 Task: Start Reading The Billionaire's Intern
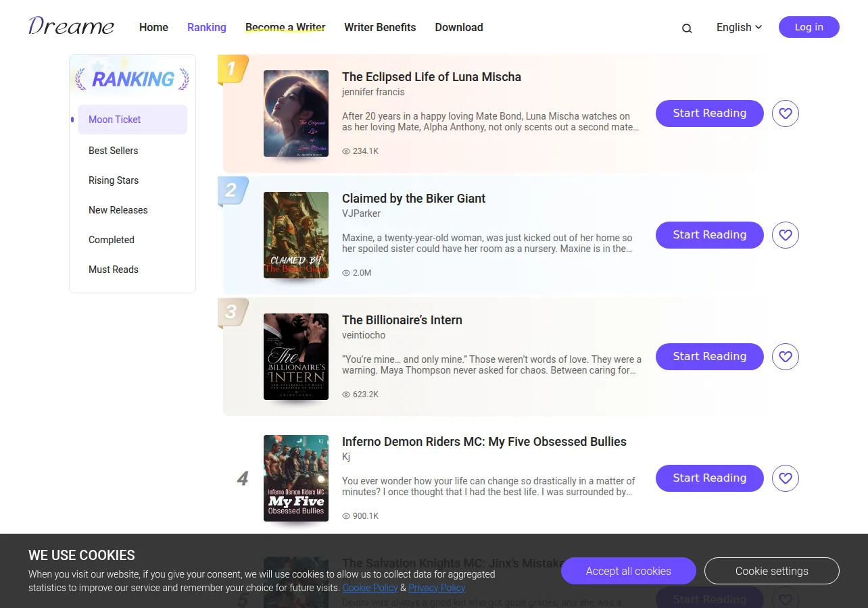pyautogui.click(x=710, y=357)
